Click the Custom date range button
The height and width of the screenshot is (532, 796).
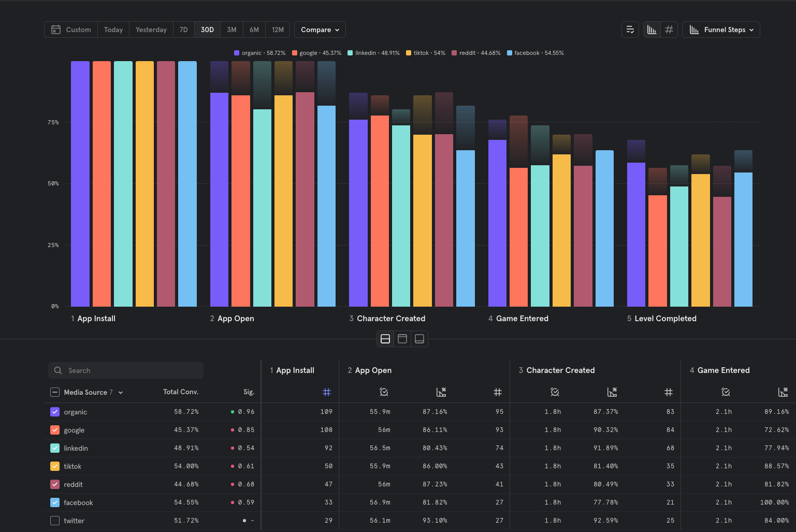point(71,30)
